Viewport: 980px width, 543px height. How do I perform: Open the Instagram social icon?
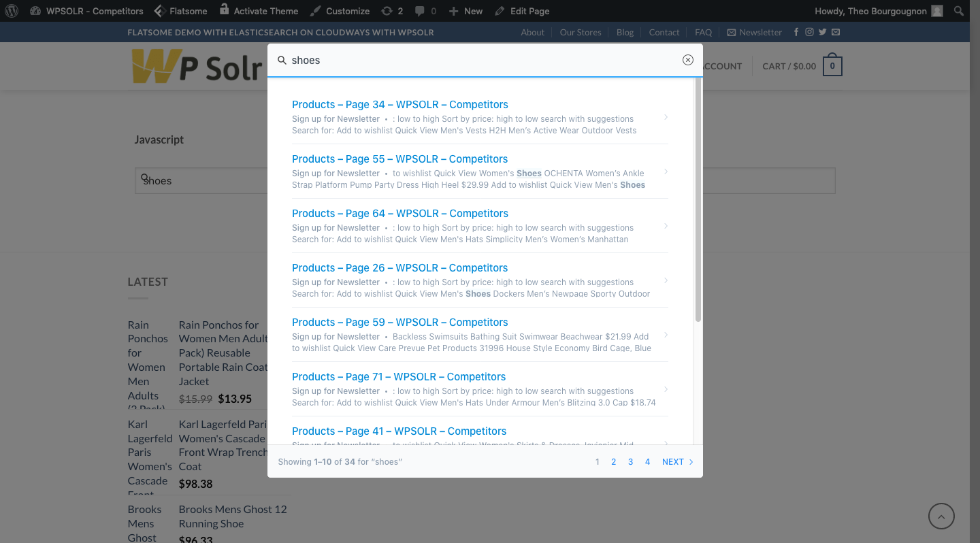[x=809, y=32]
